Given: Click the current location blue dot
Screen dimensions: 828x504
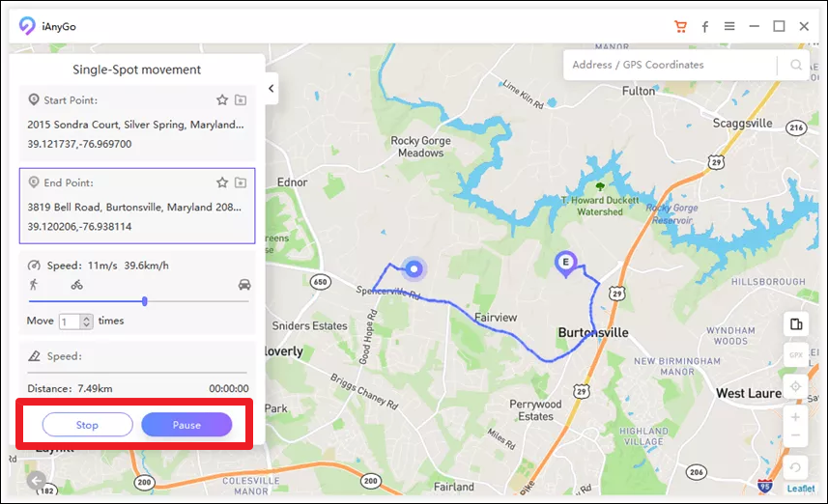Looking at the screenshot, I should [414, 269].
